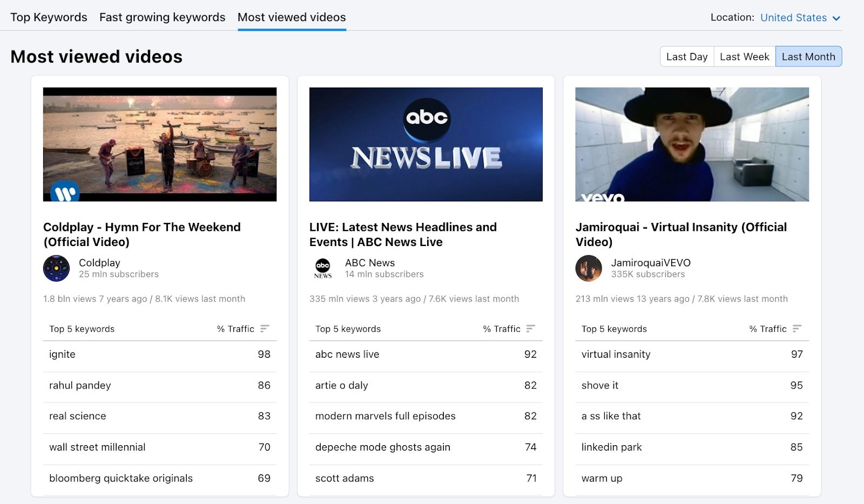Enable the Last Month time filter

[x=808, y=56]
